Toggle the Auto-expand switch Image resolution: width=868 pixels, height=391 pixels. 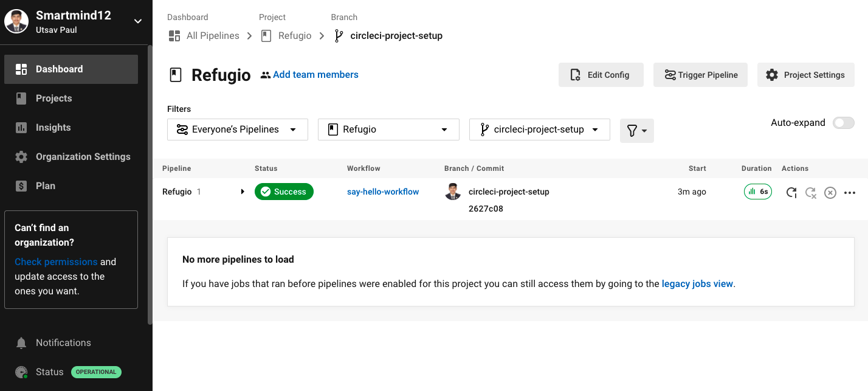[844, 123]
